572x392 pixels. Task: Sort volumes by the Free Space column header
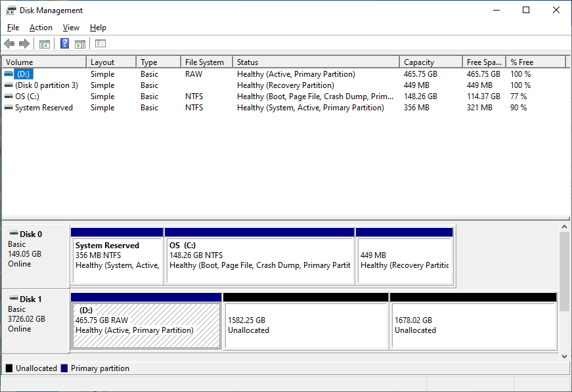pyautogui.click(x=483, y=61)
